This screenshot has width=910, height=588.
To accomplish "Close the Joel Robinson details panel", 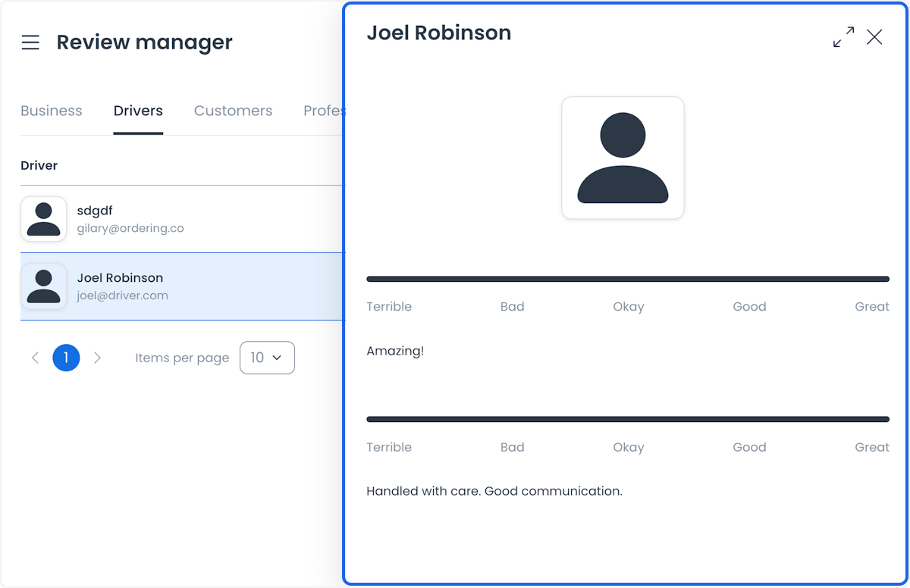I will (x=874, y=37).
